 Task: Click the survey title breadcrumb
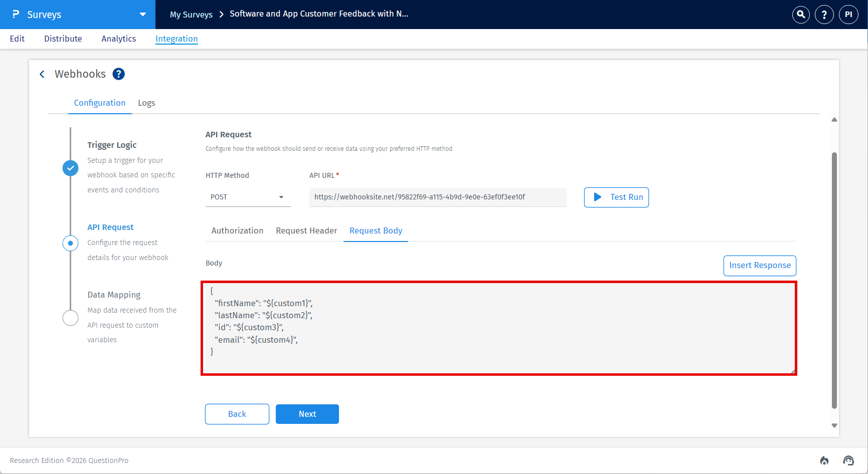click(319, 14)
